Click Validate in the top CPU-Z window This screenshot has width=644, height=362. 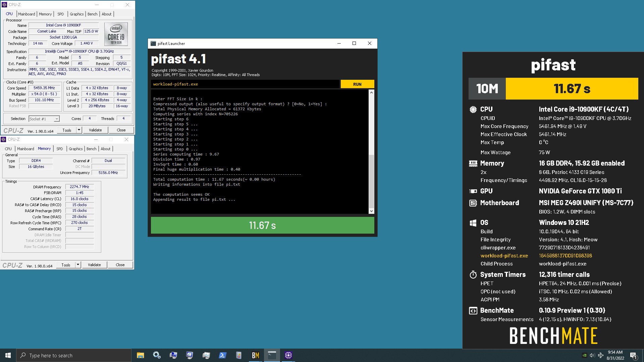(x=95, y=130)
